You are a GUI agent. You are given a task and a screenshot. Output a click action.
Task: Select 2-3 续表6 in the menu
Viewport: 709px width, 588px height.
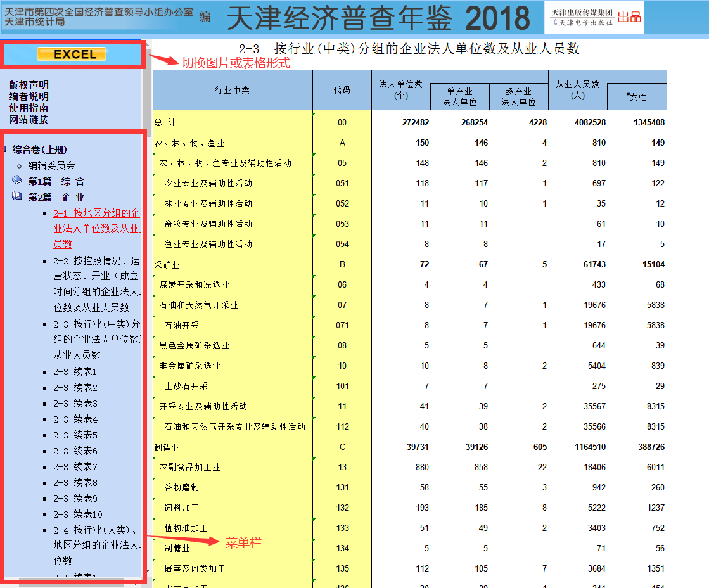[x=75, y=451]
